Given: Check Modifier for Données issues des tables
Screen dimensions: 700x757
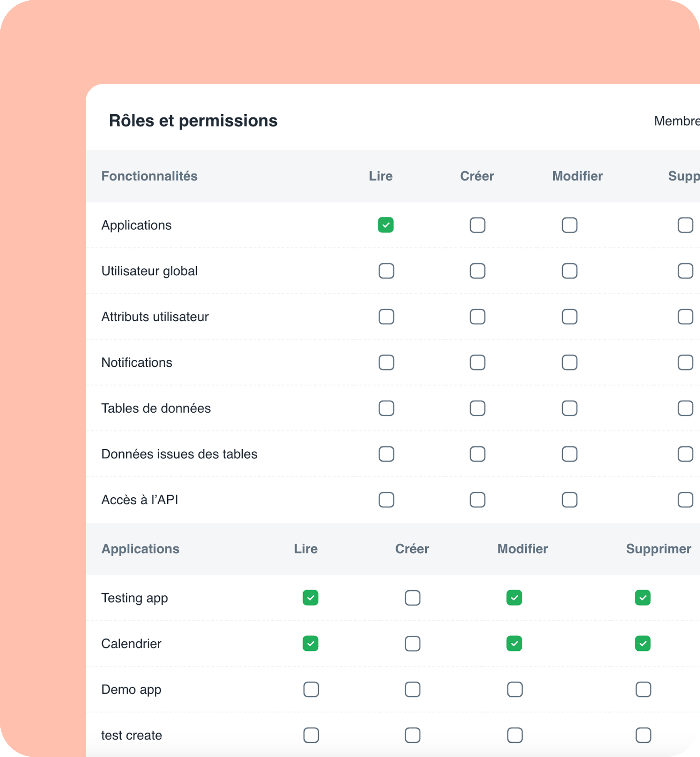Looking at the screenshot, I should pos(569,454).
